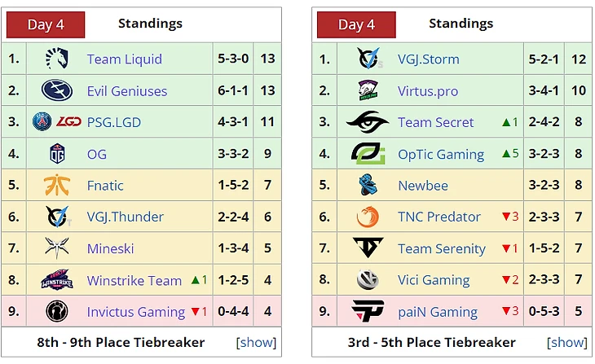The image size is (595, 364).
Task: Open the Mineski team link
Action: (110, 248)
